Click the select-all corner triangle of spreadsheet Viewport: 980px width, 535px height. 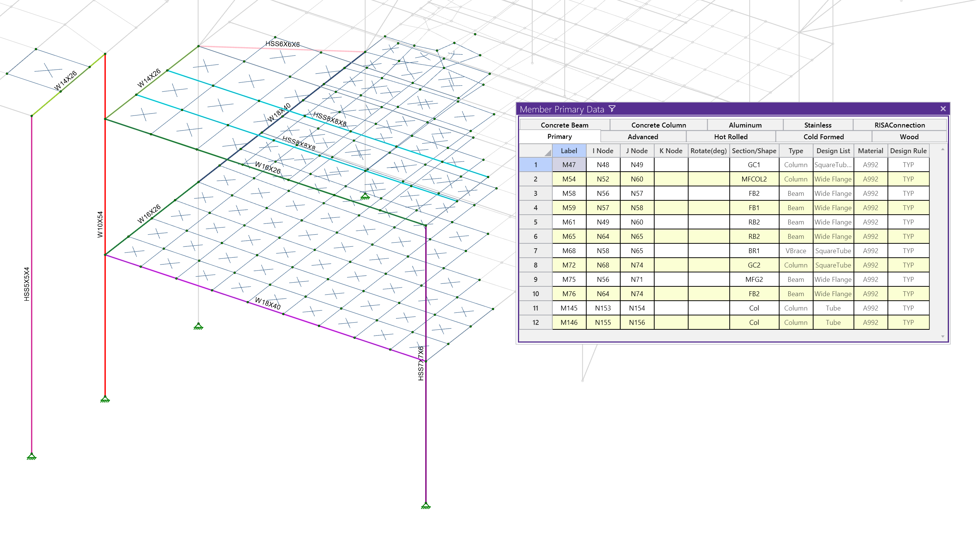[547, 152]
